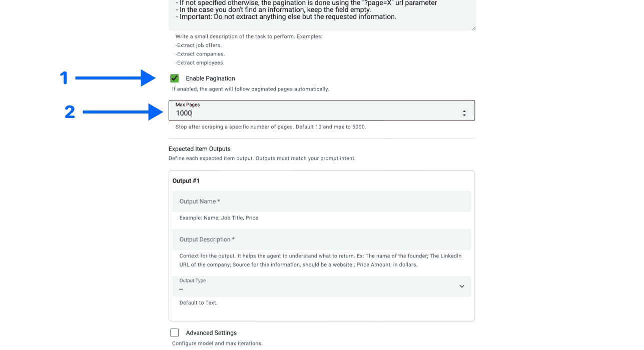This screenshot has width=644, height=350.
Task: Select the "--" placeholder in Output Type
Action: [x=181, y=289]
